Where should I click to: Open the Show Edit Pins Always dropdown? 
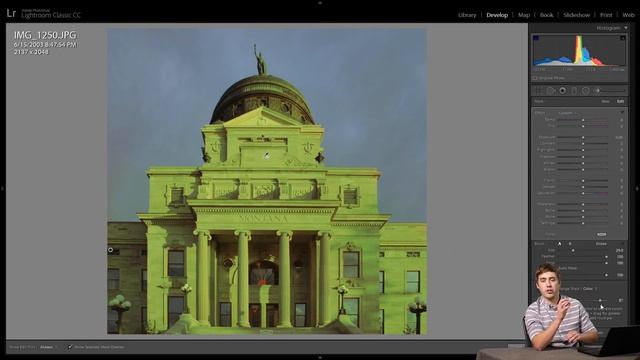point(48,347)
